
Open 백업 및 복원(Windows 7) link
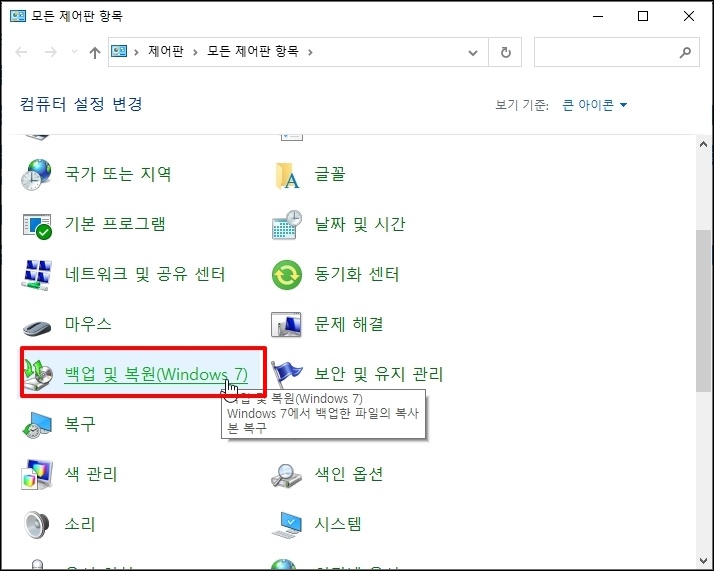coord(156,374)
